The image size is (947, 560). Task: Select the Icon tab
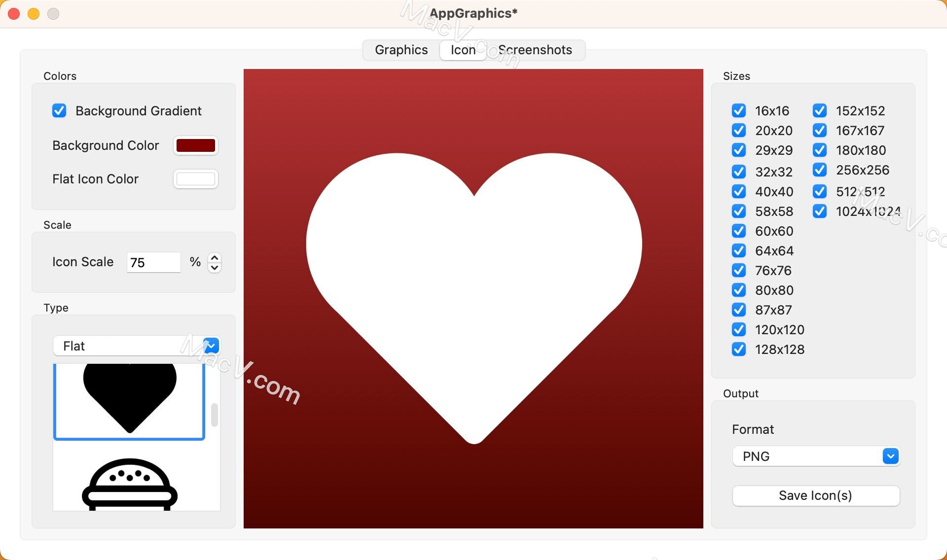[463, 50]
